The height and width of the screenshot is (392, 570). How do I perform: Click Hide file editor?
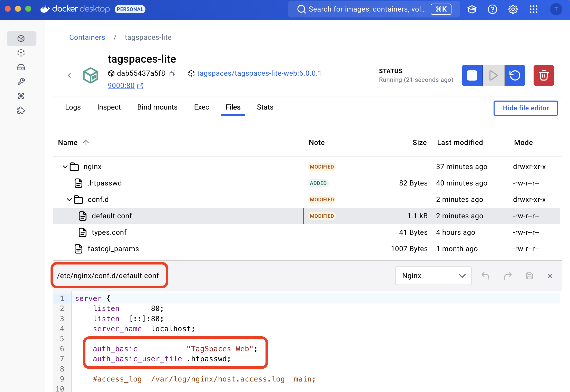point(526,108)
